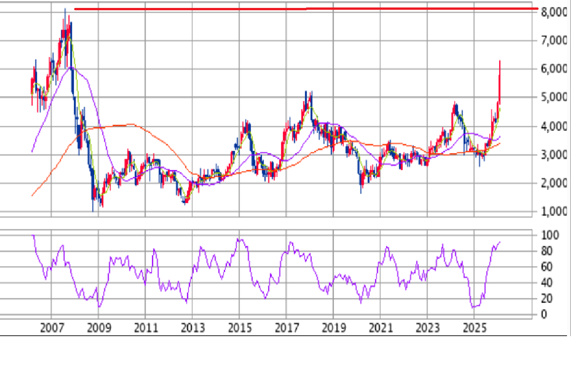Select the 20 level on oscillator scale
The width and height of the screenshot is (588, 380).
(x=547, y=298)
